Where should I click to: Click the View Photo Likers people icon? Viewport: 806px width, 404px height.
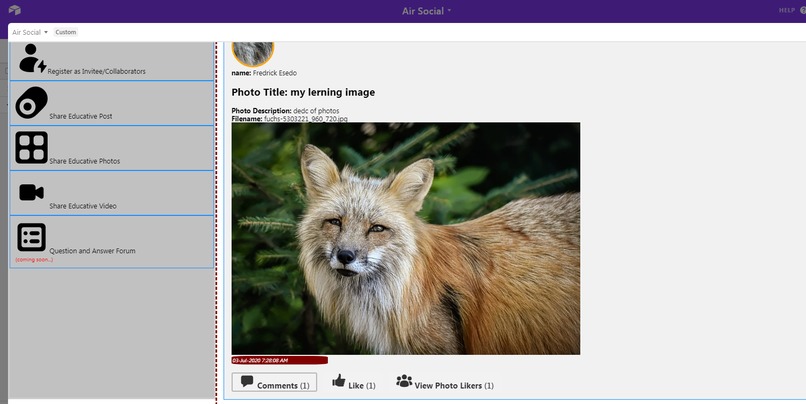[404, 381]
